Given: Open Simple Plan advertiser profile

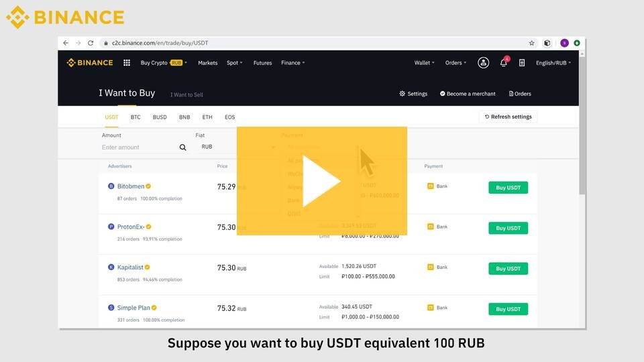Looking at the screenshot, I should point(133,308).
